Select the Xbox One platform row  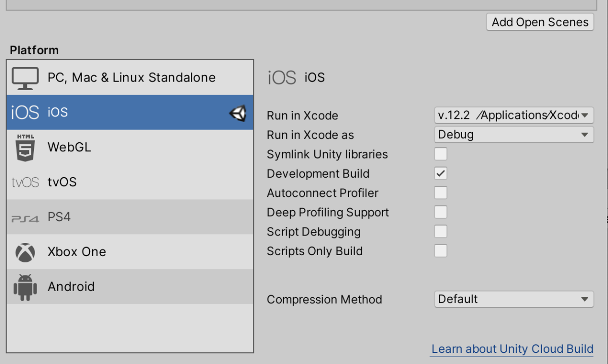click(130, 252)
